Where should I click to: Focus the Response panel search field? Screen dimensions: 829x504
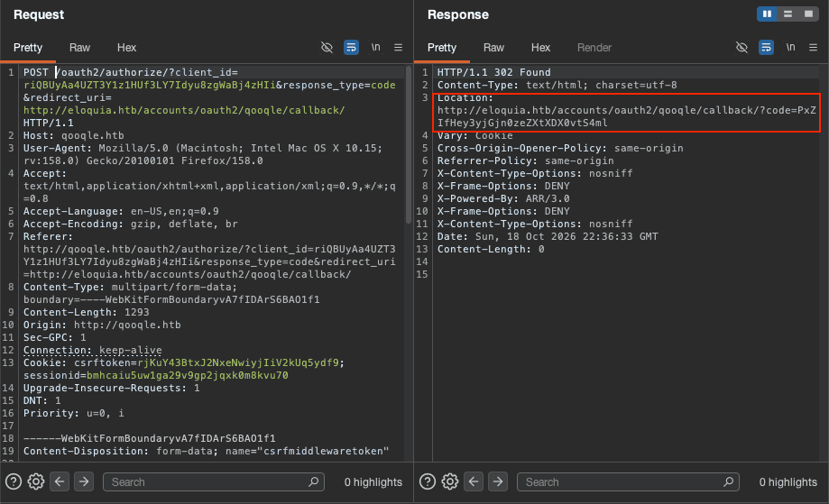pos(628,481)
